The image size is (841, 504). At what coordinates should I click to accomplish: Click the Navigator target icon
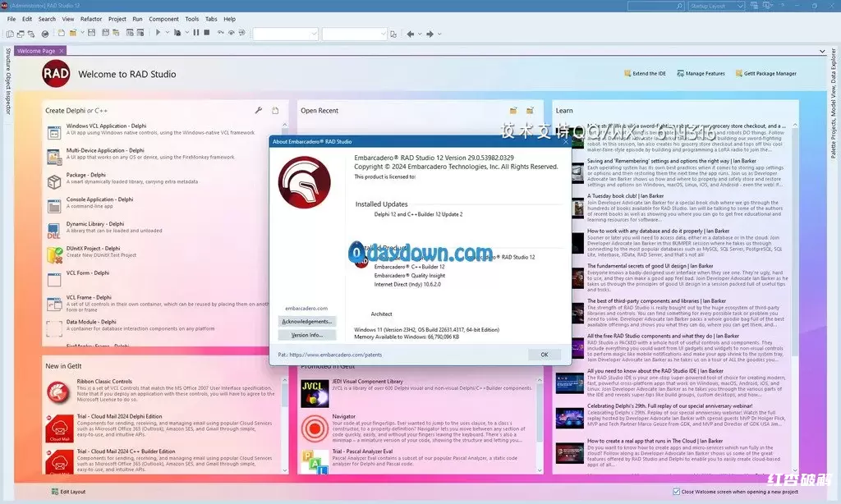315,428
